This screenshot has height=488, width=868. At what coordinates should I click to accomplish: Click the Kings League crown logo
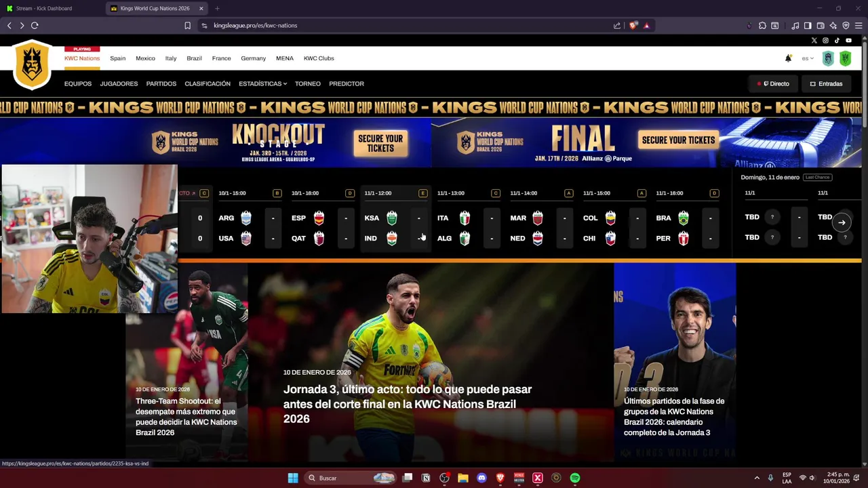[32, 65]
